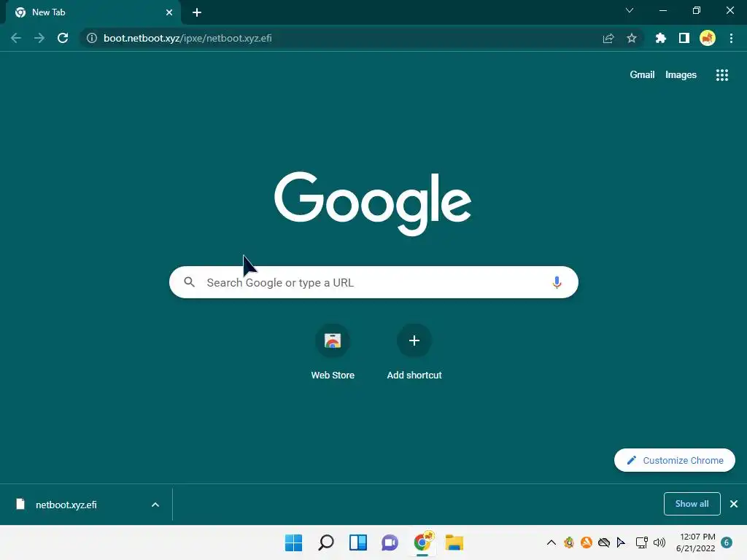This screenshot has width=747, height=560.
Task: Reload the page with the refresh icon
Action: tap(63, 38)
